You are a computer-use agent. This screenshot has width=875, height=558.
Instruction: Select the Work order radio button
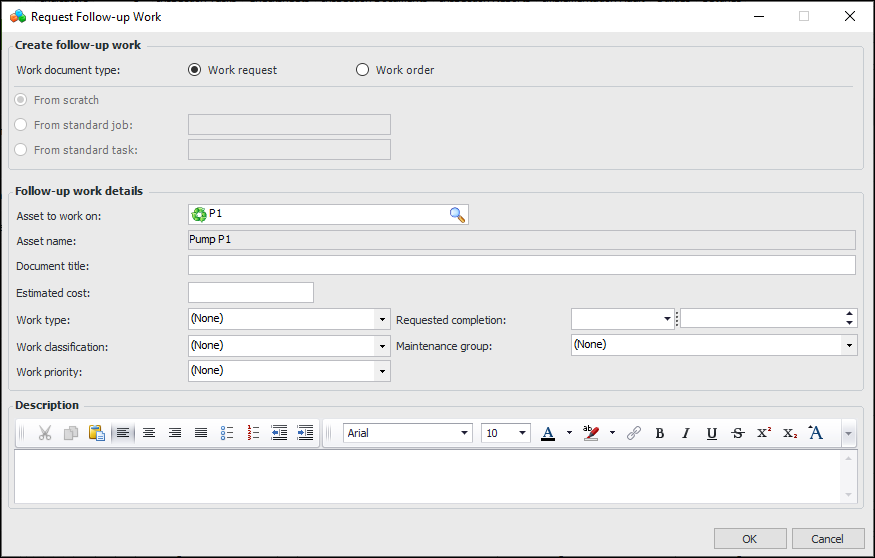click(363, 70)
